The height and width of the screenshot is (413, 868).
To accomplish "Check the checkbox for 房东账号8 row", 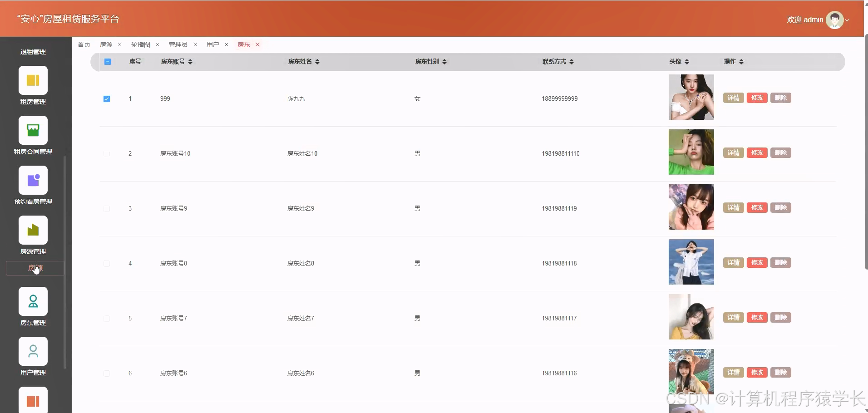I will click(x=107, y=264).
